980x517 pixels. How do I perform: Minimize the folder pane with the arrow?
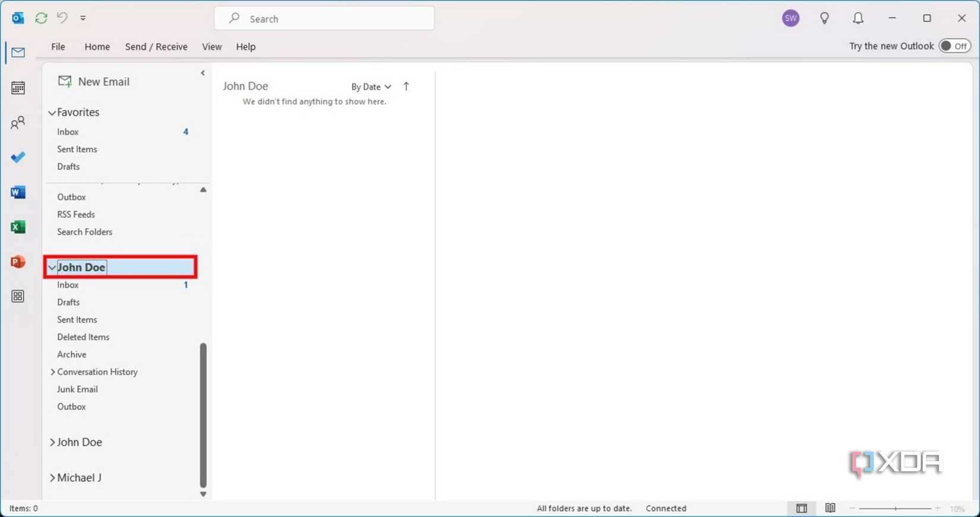(203, 73)
